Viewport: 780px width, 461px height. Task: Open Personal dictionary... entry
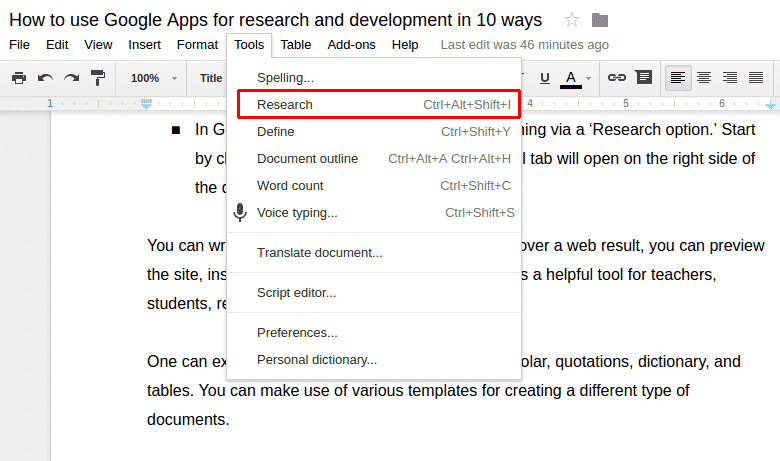pyautogui.click(x=374, y=360)
